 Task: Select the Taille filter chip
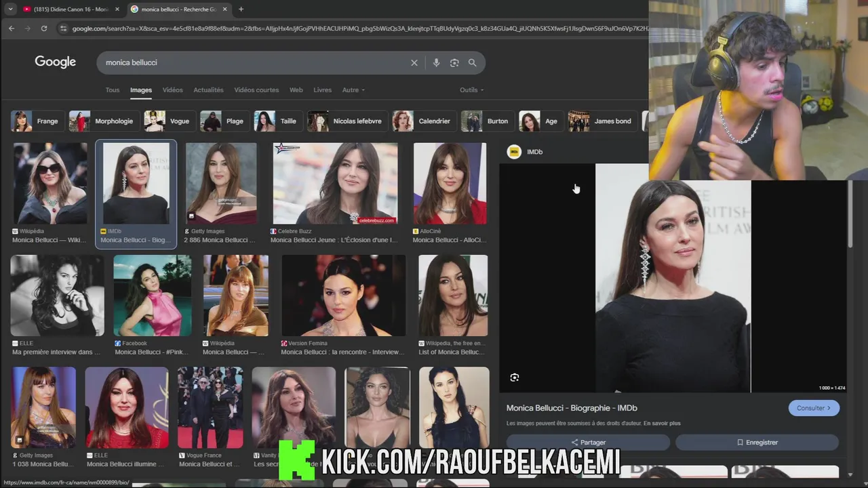pos(277,121)
